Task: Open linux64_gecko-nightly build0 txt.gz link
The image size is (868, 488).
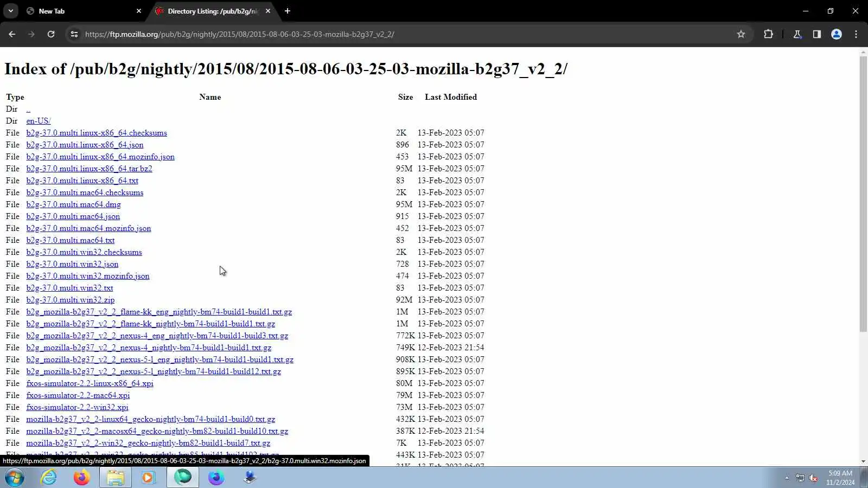Action: pos(150,419)
